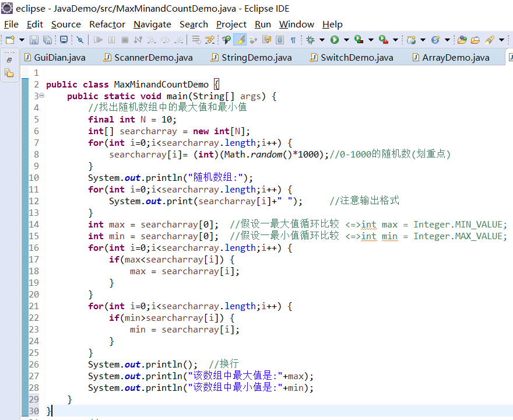
Task: Open the New Servlet dropdown arrow
Action: pyautogui.click(x=447, y=40)
